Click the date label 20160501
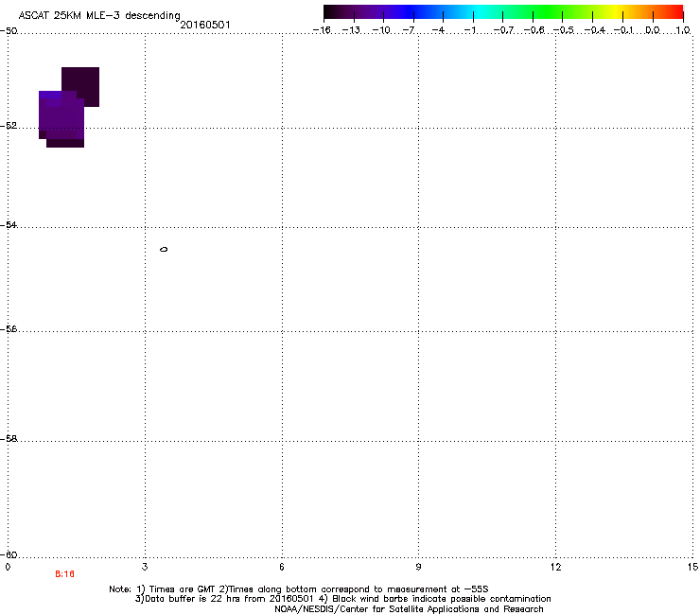700x615 pixels. 205,25
